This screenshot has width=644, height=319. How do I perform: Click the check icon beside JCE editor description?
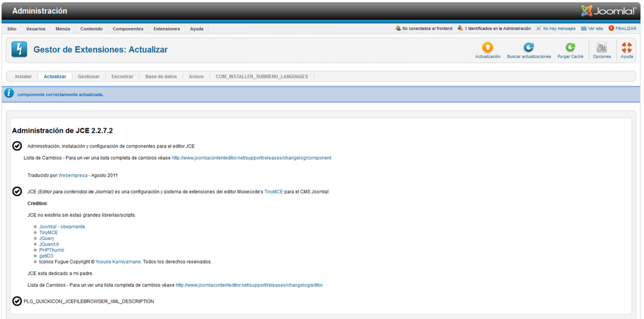pos(17,191)
